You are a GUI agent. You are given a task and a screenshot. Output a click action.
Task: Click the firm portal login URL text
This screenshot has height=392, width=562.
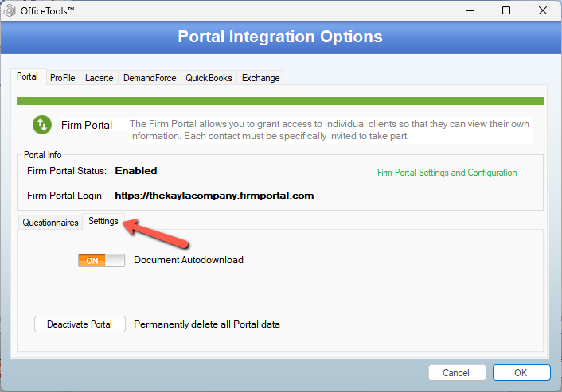214,196
